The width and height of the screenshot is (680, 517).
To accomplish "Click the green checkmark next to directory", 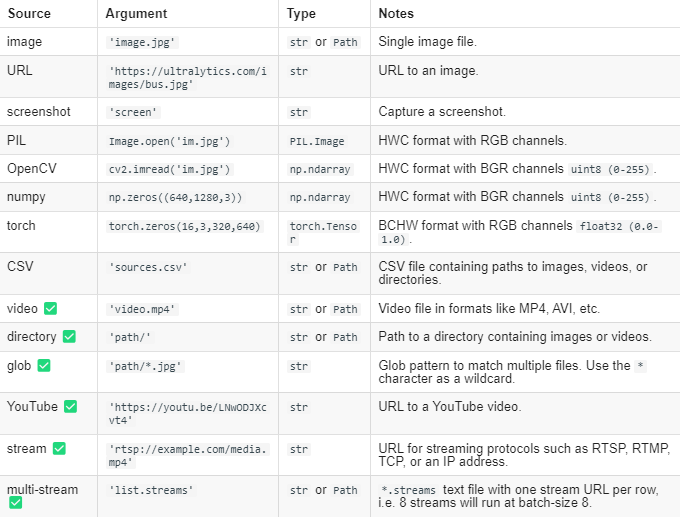I will [69, 337].
